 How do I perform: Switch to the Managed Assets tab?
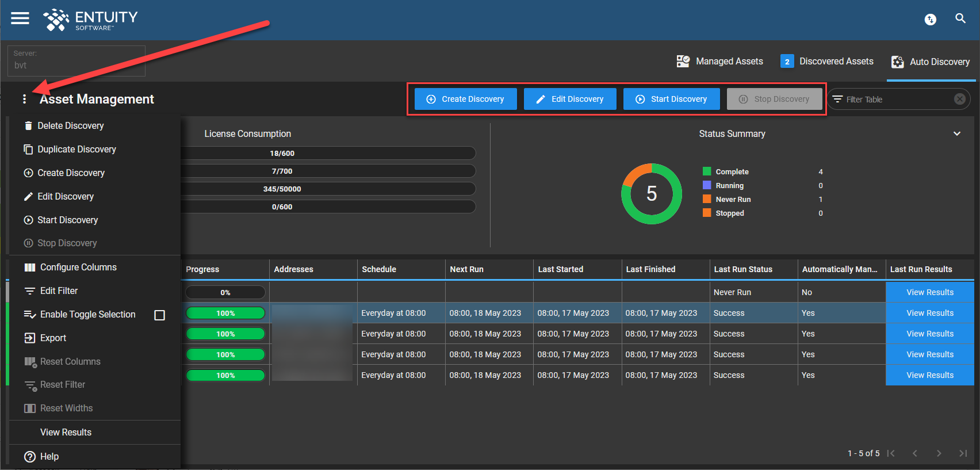(720, 61)
